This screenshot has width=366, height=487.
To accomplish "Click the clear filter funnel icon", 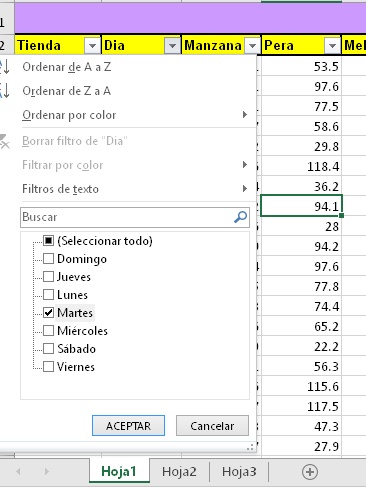I will [x=5, y=141].
